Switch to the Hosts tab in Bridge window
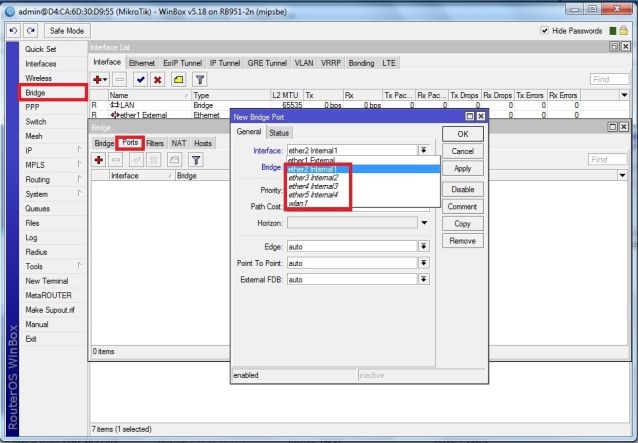Image resolution: width=638 pixels, height=443 pixels. point(203,143)
